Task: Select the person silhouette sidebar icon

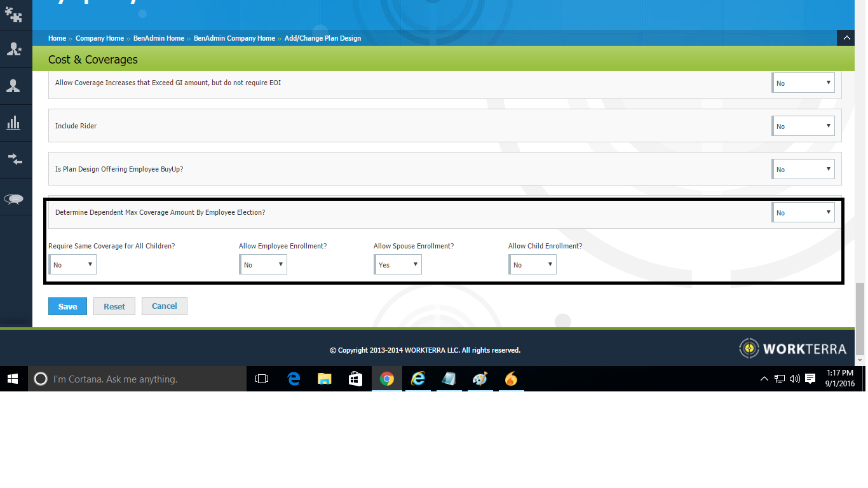Action: tap(13, 86)
